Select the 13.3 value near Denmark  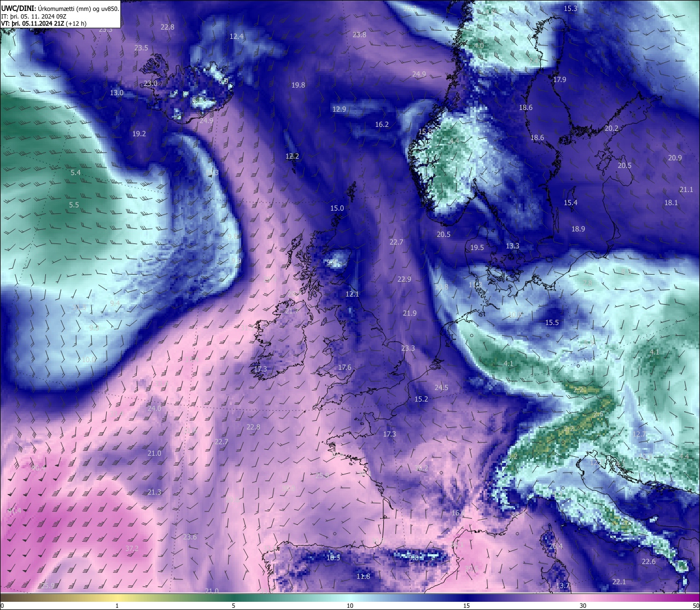(512, 246)
